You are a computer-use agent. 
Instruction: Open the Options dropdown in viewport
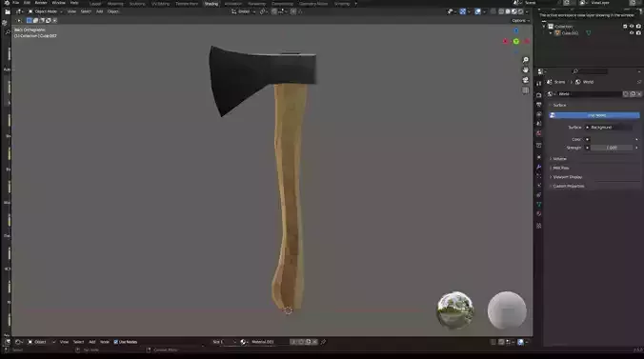[521, 21]
